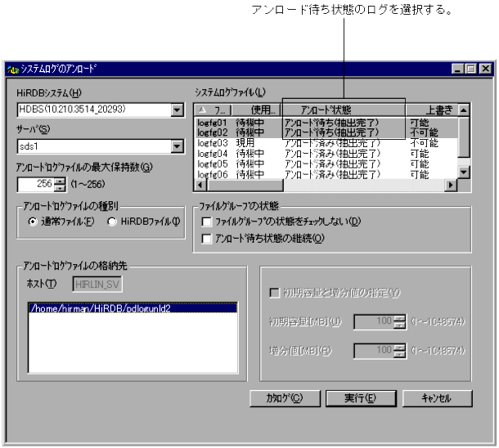
Task: Decrease max unload log file count spinner
Action: (x=60, y=187)
